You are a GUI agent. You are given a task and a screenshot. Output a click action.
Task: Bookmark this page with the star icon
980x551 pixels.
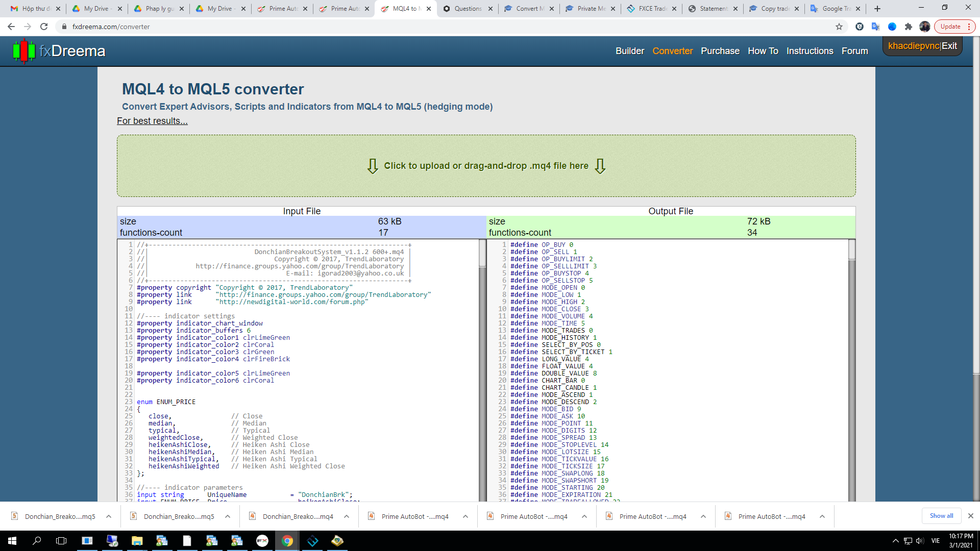(839, 27)
